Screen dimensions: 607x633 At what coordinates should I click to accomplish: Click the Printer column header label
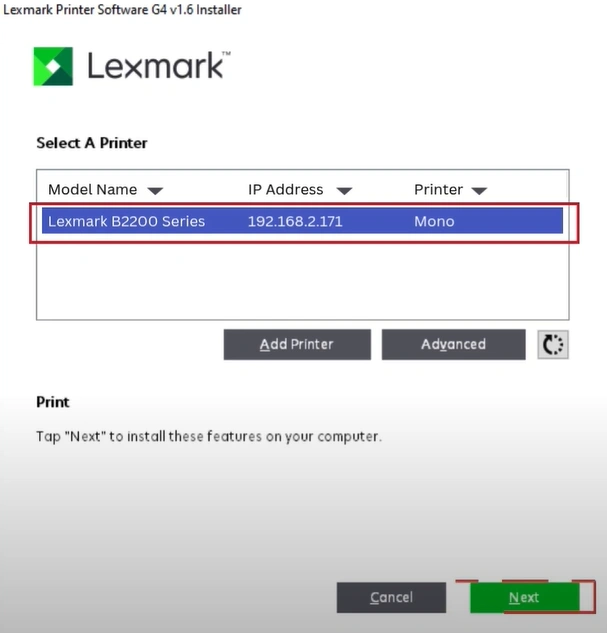pyautogui.click(x=438, y=189)
